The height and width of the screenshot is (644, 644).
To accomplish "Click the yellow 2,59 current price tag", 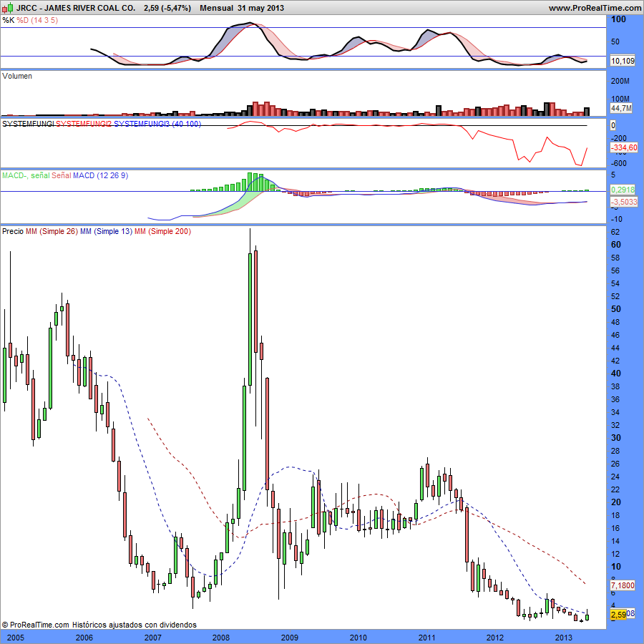I will point(618,615).
